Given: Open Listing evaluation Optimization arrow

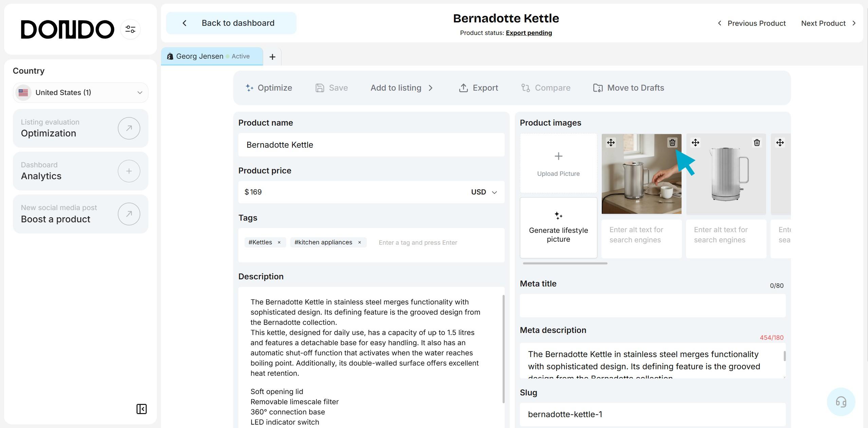Looking at the screenshot, I should pyautogui.click(x=129, y=128).
